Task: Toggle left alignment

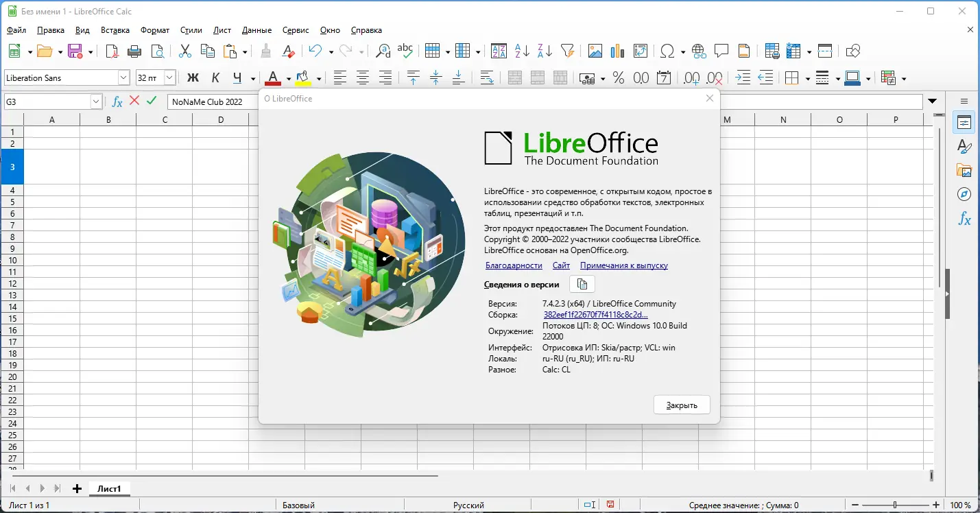Action: point(340,78)
